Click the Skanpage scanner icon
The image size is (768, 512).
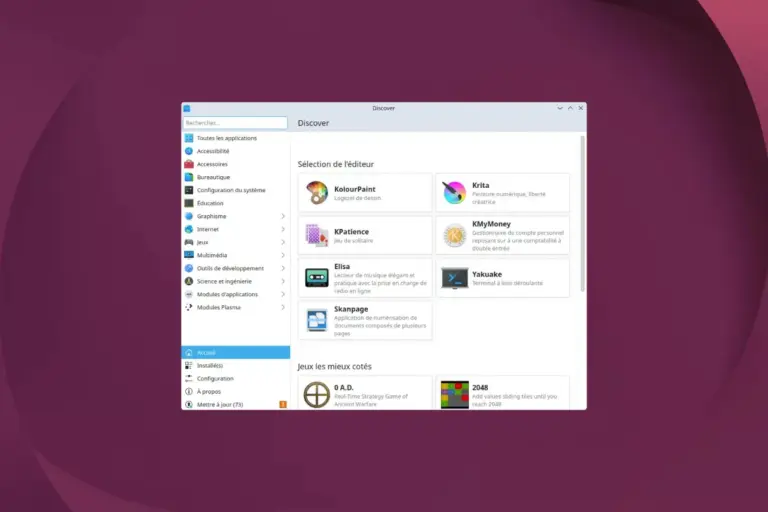pos(317,320)
